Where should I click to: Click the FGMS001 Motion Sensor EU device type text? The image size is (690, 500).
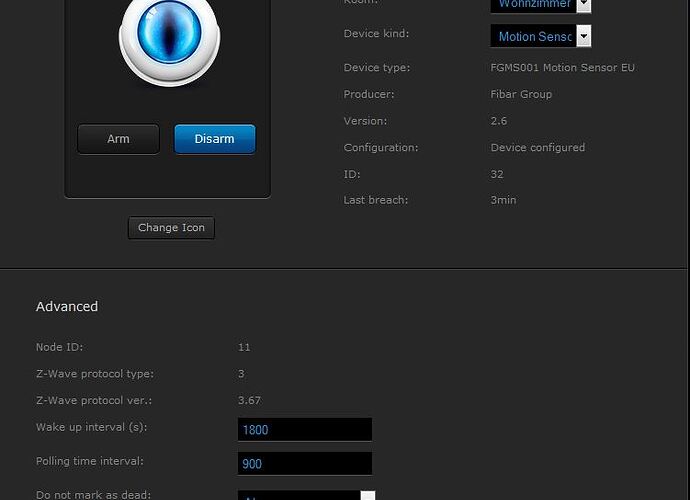coord(562,68)
